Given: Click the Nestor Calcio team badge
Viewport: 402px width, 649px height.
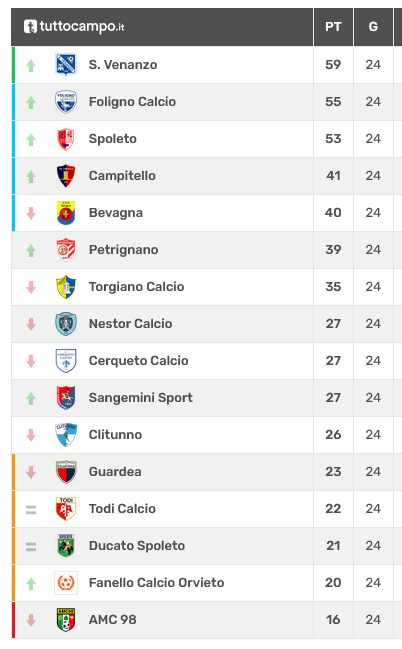Looking at the screenshot, I should click(66, 324).
